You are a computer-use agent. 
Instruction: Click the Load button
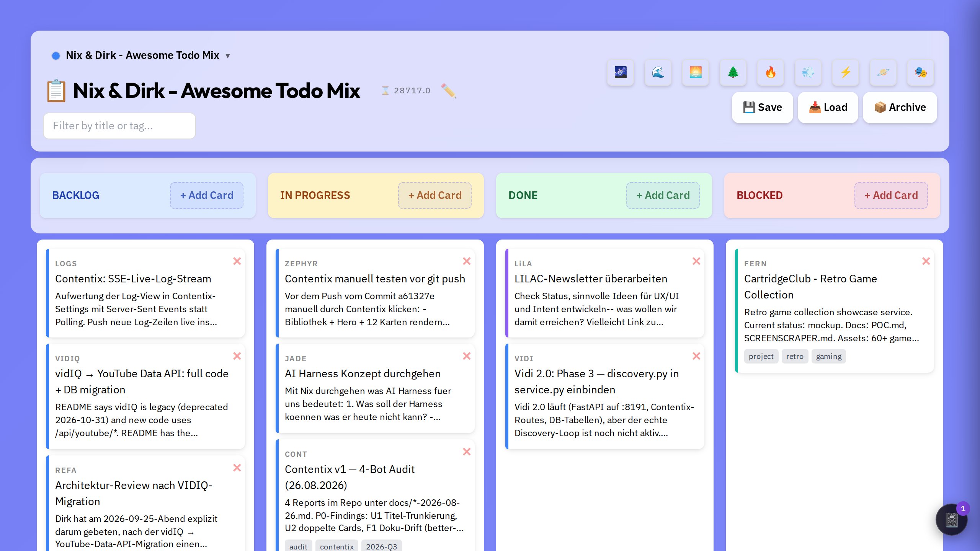828,108
